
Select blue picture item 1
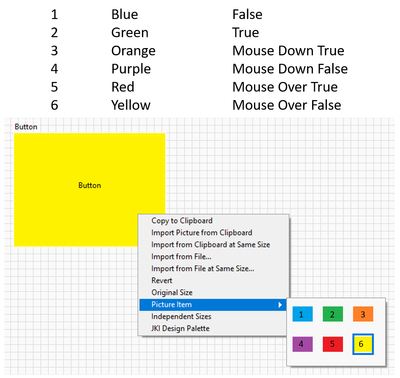click(302, 314)
